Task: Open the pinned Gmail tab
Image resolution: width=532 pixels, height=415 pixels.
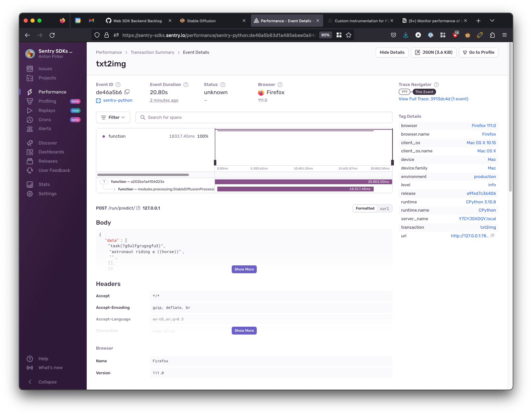Action: (92, 21)
